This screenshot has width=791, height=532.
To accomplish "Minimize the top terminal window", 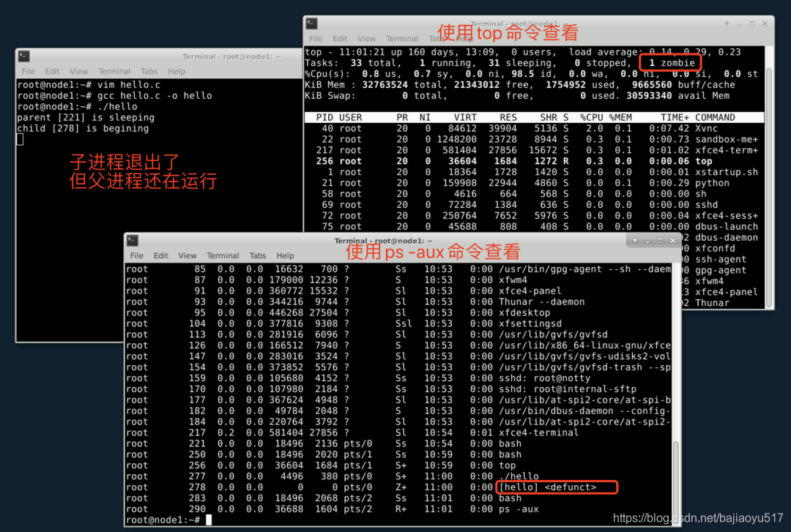I will coord(739,23).
